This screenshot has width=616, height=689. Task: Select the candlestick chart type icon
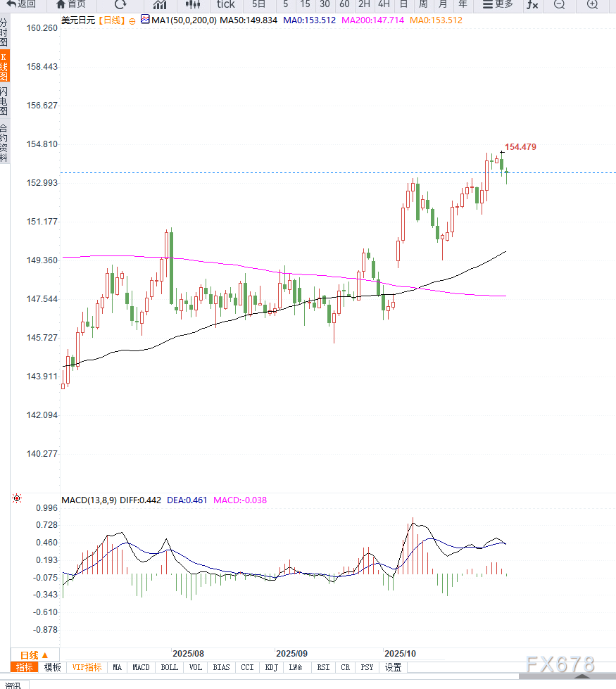pos(193,4)
